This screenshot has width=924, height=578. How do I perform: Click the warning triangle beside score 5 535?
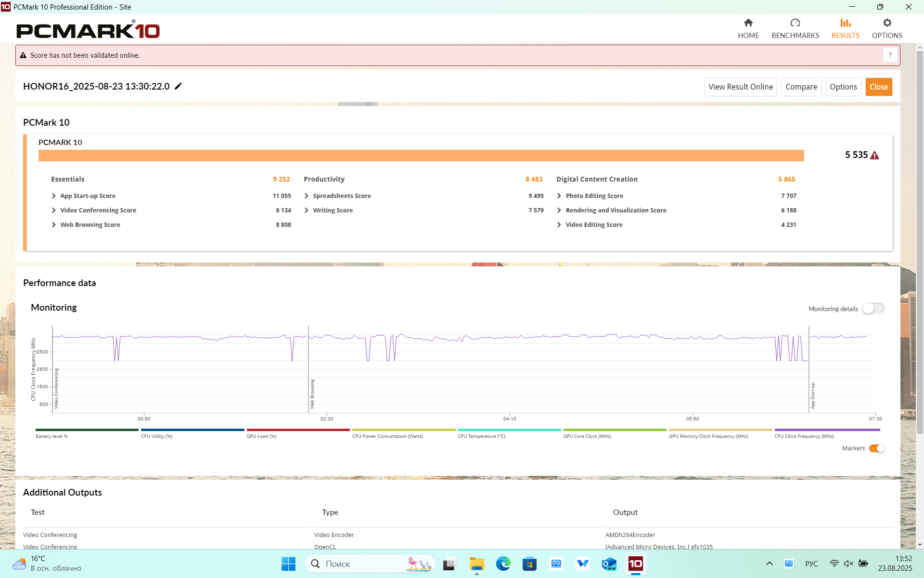[874, 155]
